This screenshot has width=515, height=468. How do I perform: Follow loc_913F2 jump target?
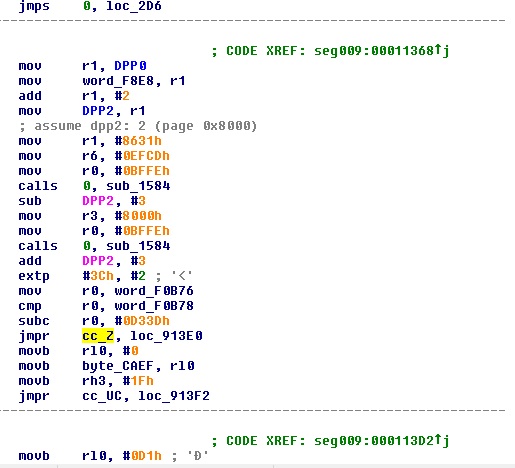(x=174, y=396)
